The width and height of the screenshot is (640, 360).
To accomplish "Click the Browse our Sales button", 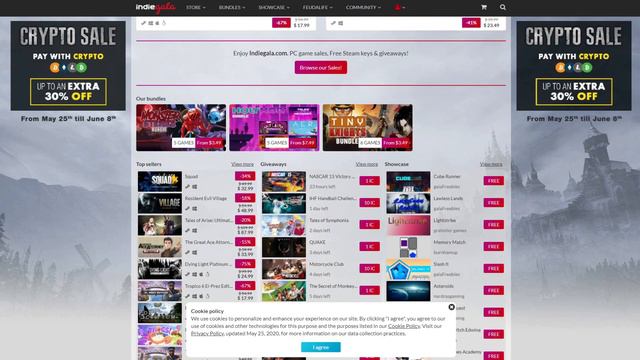I will coord(321,67).
